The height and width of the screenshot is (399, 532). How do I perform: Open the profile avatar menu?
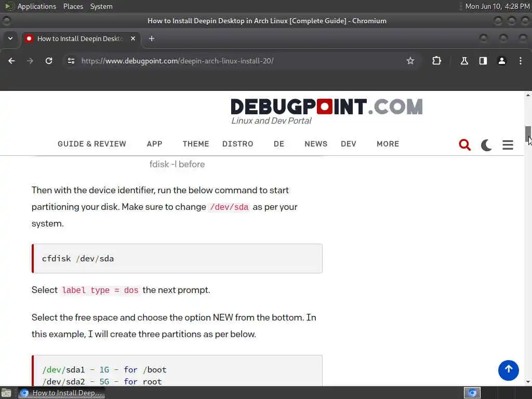[x=502, y=61]
